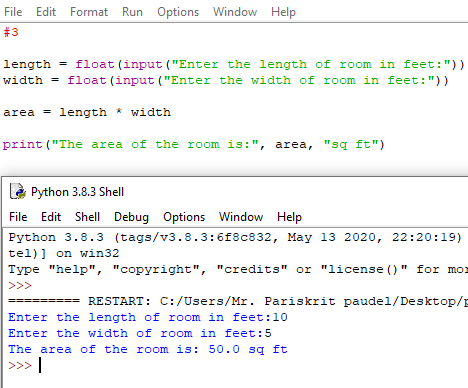Open the Format menu in editor

click(x=89, y=12)
